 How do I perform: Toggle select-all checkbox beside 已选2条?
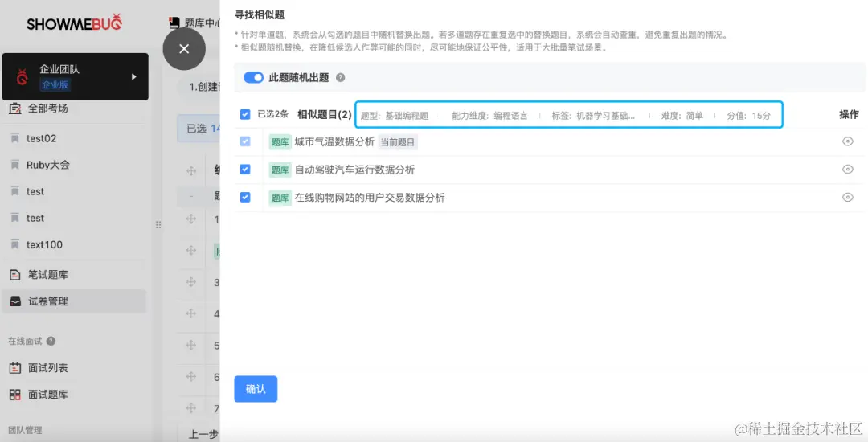[x=245, y=114]
